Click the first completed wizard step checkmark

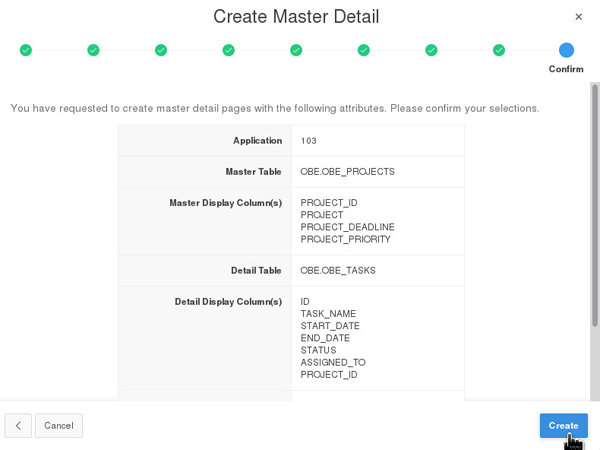(x=26, y=50)
